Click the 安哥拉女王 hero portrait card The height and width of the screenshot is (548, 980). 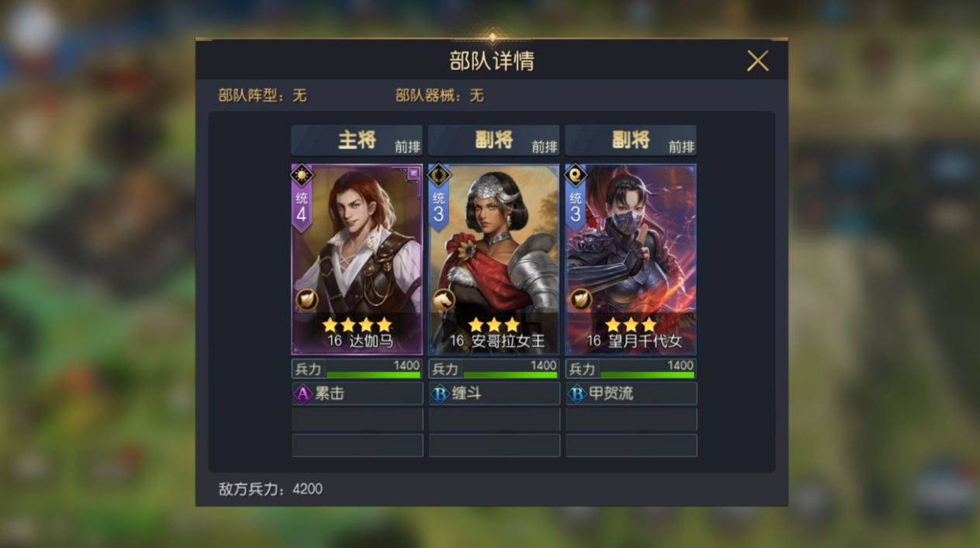pyautogui.click(x=494, y=259)
